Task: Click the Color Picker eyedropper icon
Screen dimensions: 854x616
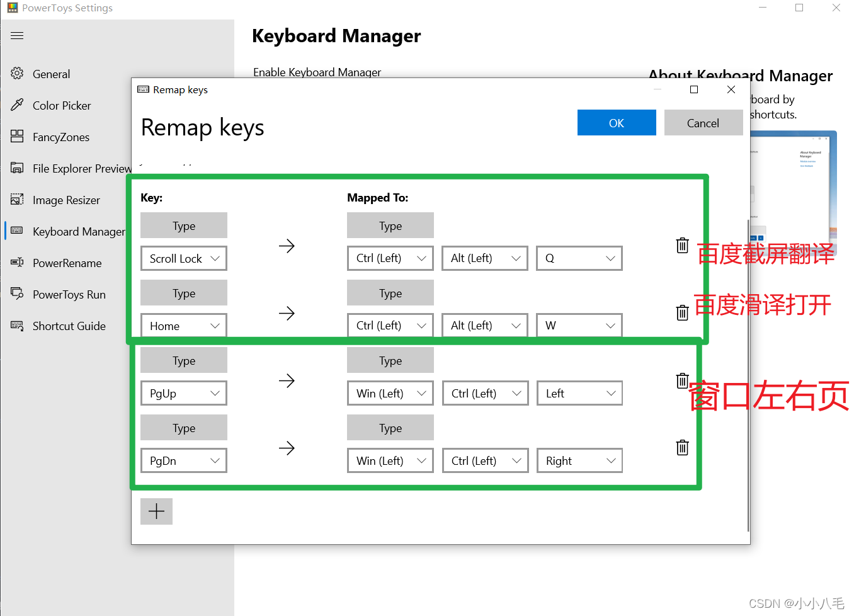Action: [x=17, y=105]
